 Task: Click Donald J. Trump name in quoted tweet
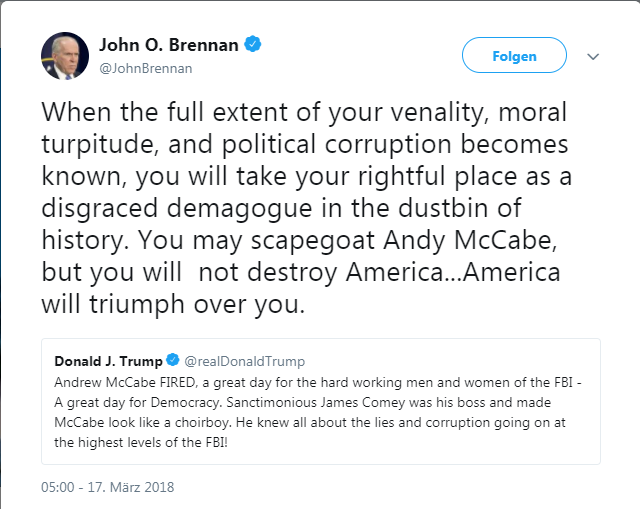tap(108, 361)
